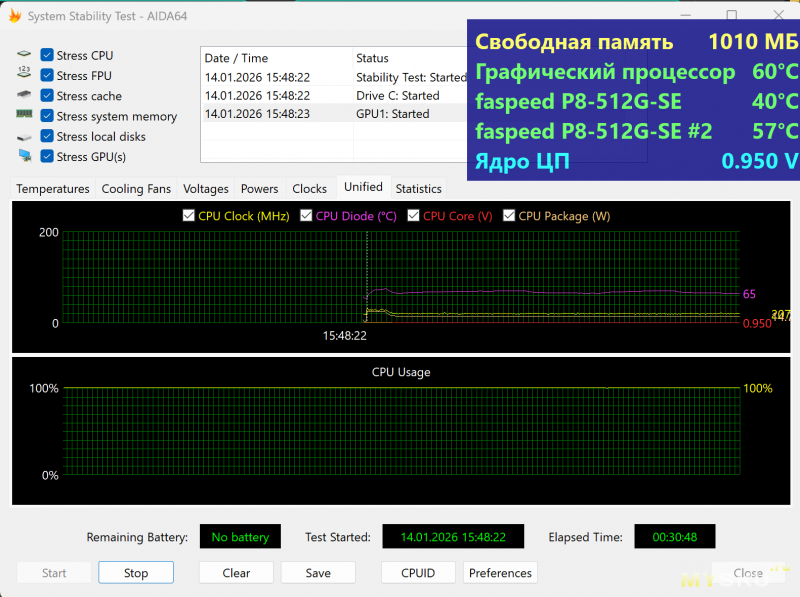The image size is (800, 597).
Task: Disable the Stress system memory checkbox
Action: click(x=47, y=116)
